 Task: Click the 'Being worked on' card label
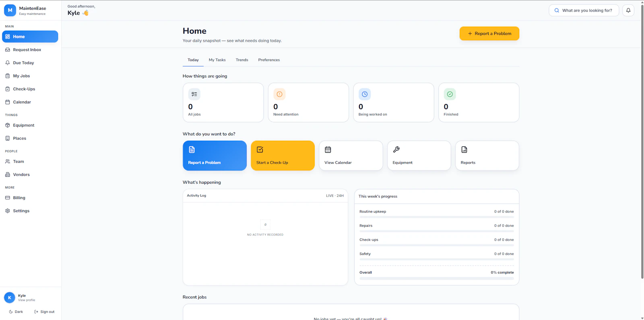point(373,115)
